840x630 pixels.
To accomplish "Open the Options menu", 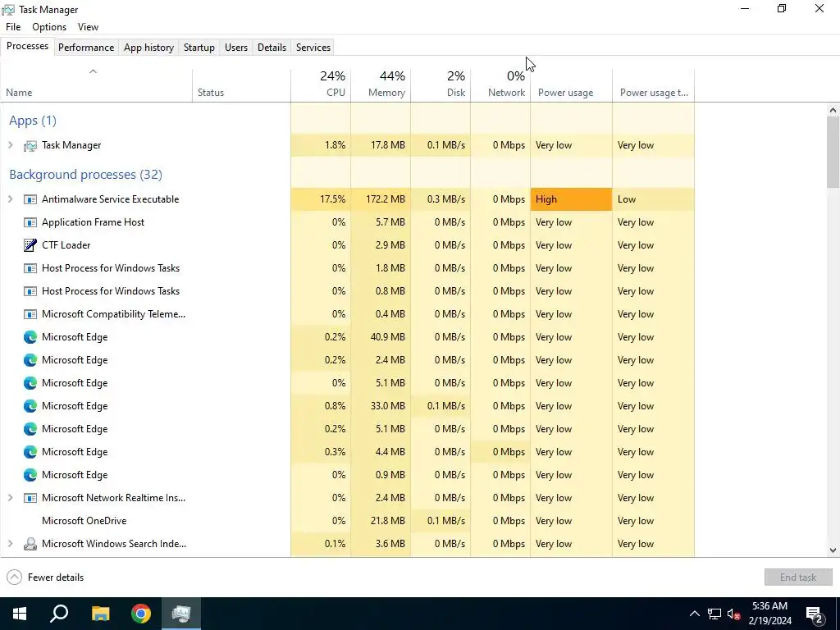I will tap(49, 27).
